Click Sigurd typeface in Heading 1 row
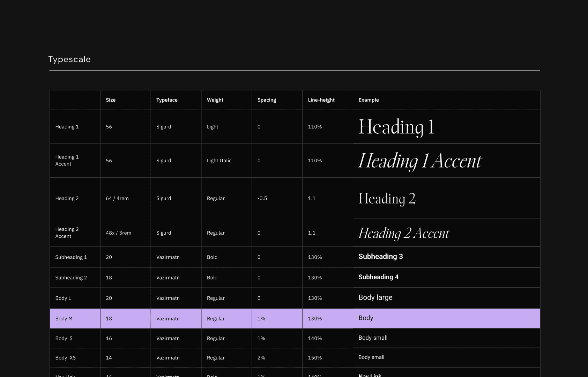Viewport: 588px width, 377px height. point(164,127)
